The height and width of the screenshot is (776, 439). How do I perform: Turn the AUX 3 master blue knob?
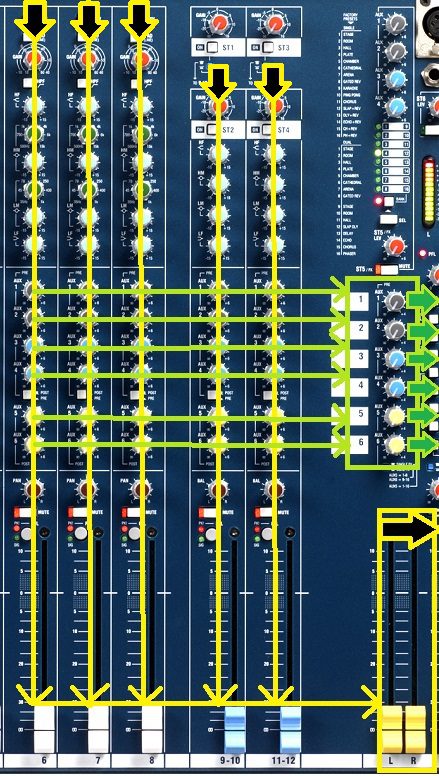(395, 359)
